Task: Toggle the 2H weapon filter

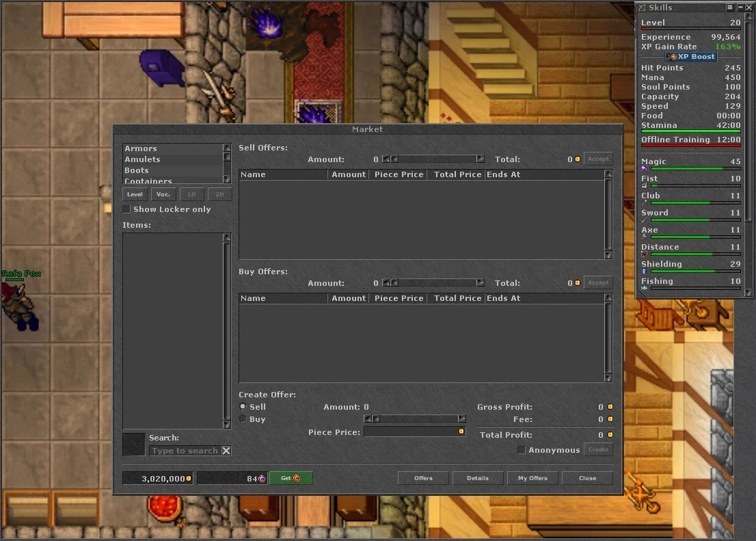Action: 220,194
